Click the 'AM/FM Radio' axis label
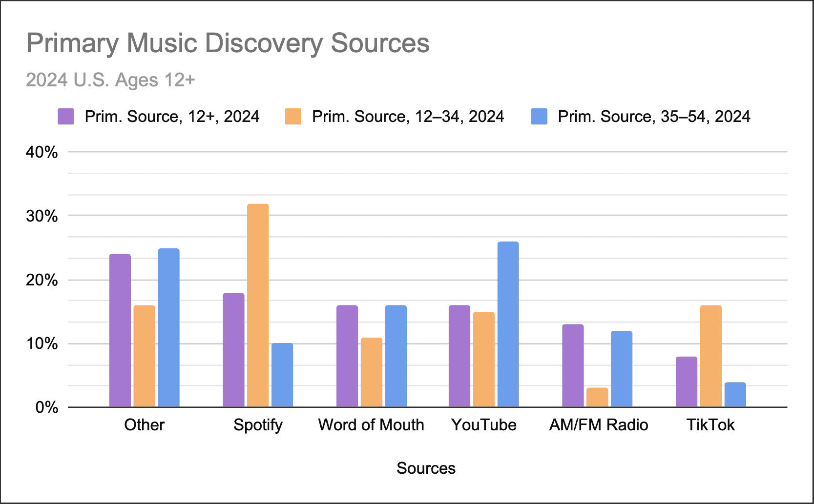Viewport: 814px width, 504px height. [x=599, y=425]
